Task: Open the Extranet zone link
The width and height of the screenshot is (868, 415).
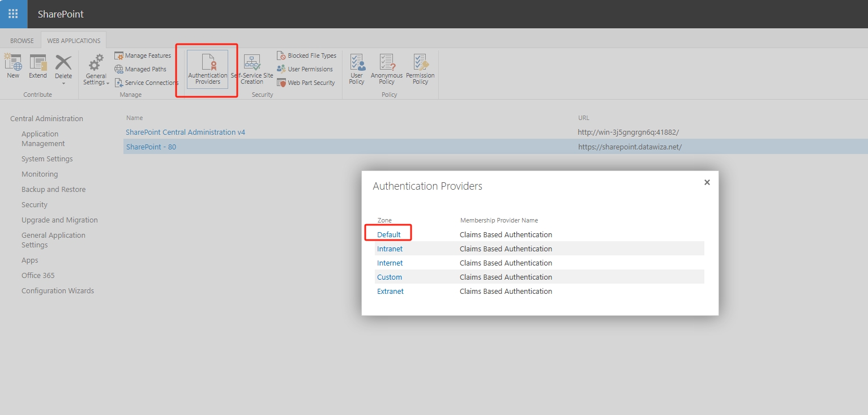Action: [x=391, y=291]
